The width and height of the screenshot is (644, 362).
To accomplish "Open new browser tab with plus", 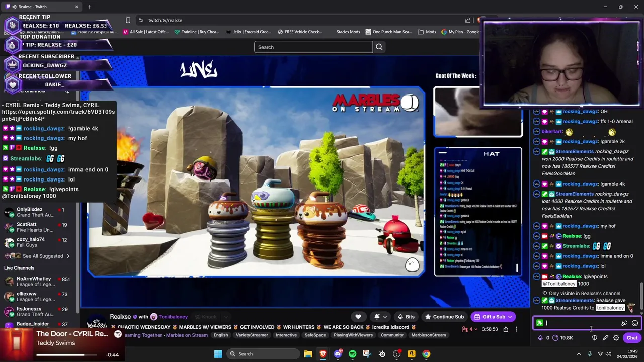I will tap(89, 7).
